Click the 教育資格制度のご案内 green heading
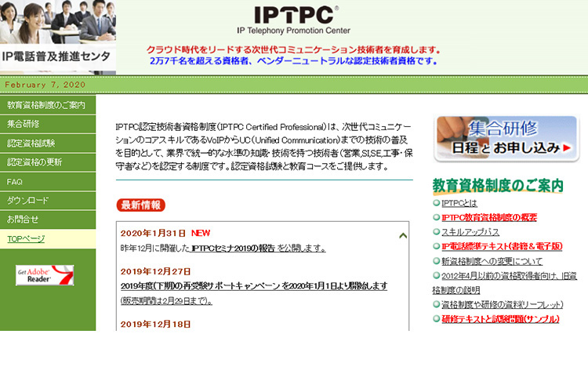This screenshot has width=588, height=392. pos(498,186)
